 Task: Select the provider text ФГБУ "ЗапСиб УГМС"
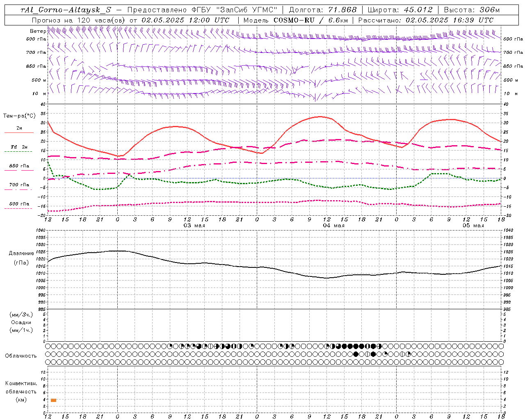(234, 10)
